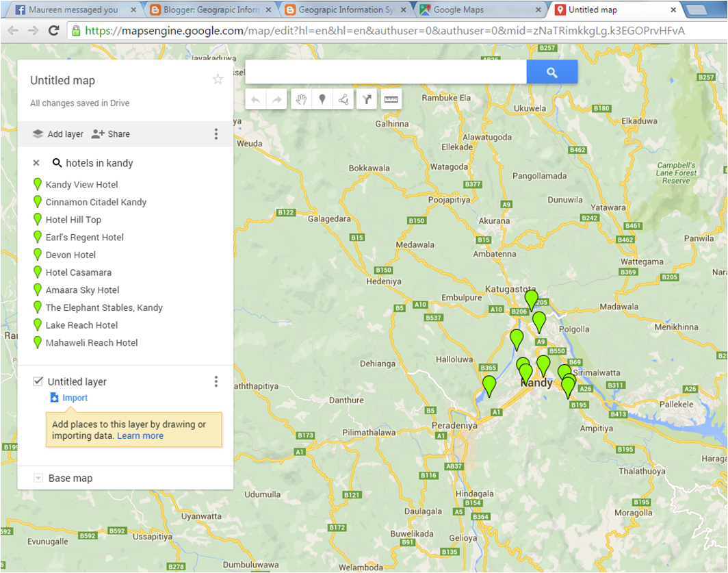Click the Untitled layer name
This screenshot has height=573, width=728.
[77, 381]
